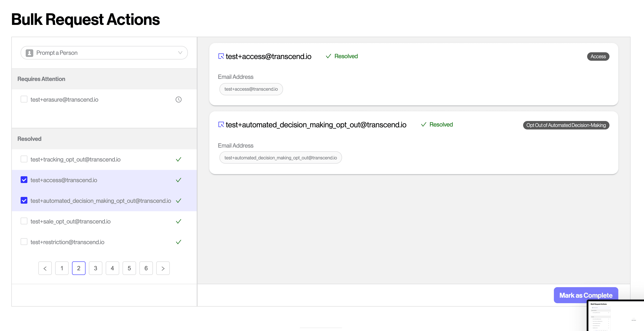This screenshot has width=644, height=331.
Task: Click open-link icon beside automated_decision_making request heading
Action: coord(221,125)
